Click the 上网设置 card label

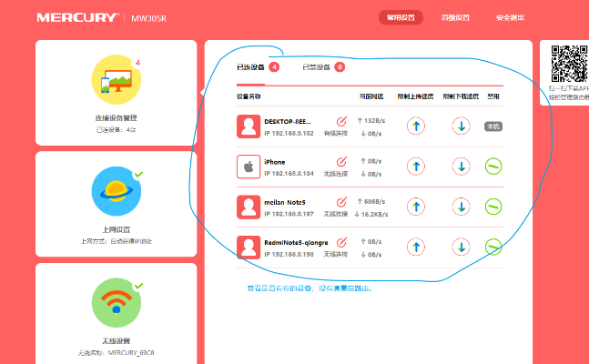117,229
